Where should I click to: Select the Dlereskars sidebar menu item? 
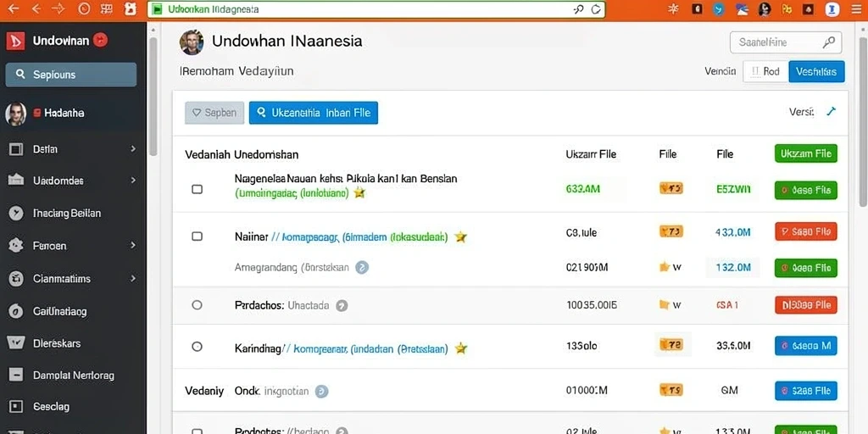coord(73,343)
